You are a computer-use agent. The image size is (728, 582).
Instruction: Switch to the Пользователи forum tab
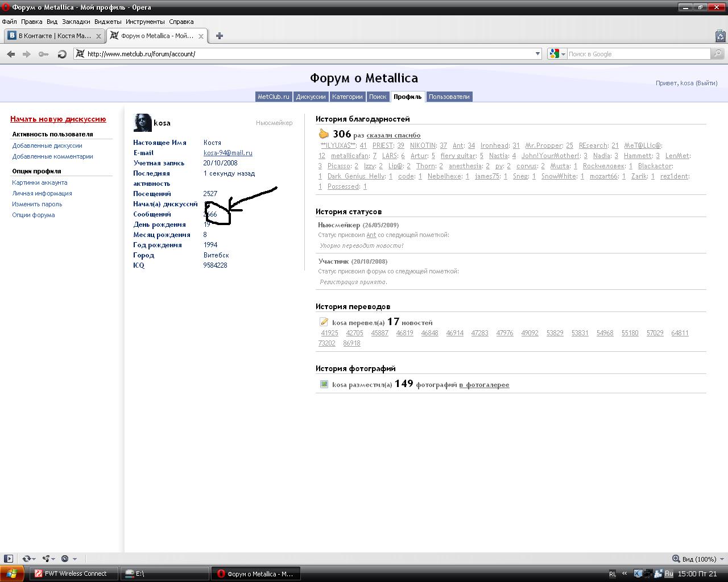pyautogui.click(x=449, y=97)
